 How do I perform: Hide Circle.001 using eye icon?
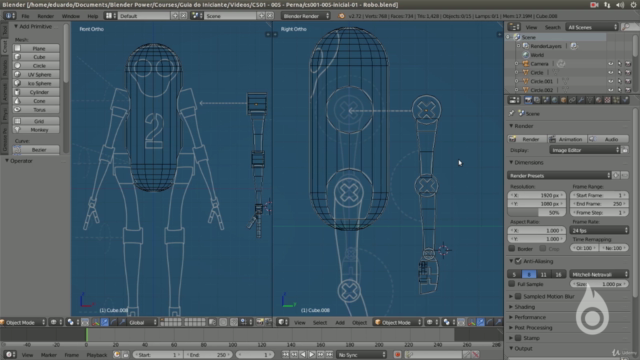click(x=611, y=81)
